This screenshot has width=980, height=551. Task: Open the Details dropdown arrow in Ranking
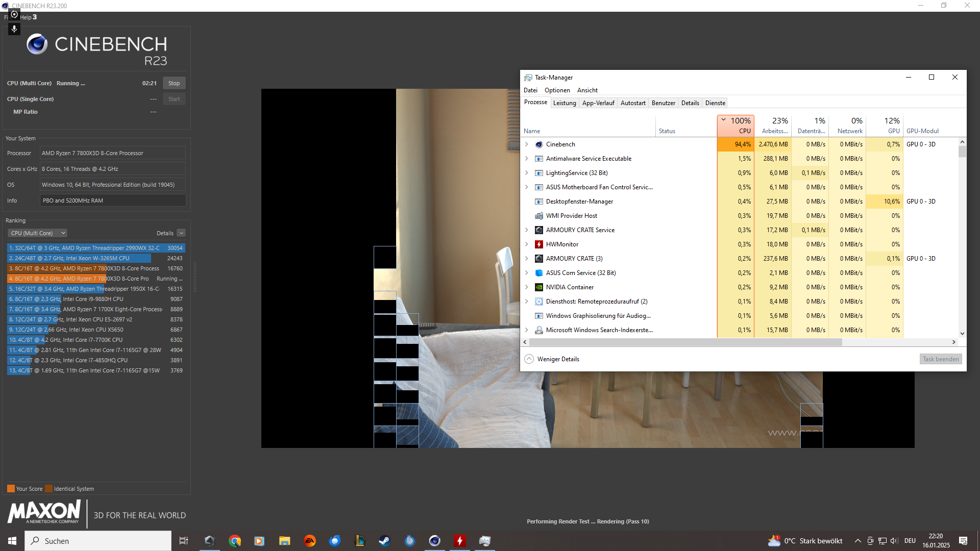181,233
